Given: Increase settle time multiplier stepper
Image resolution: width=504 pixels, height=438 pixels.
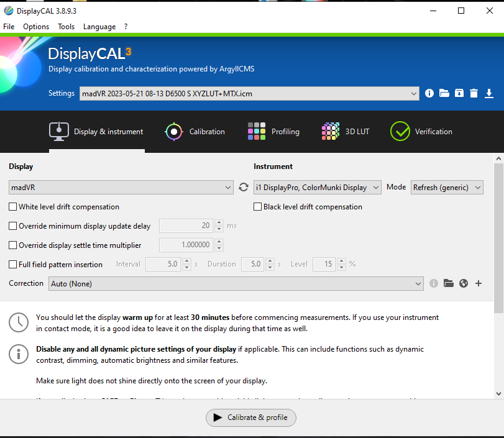Looking at the screenshot, I should (x=219, y=242).
